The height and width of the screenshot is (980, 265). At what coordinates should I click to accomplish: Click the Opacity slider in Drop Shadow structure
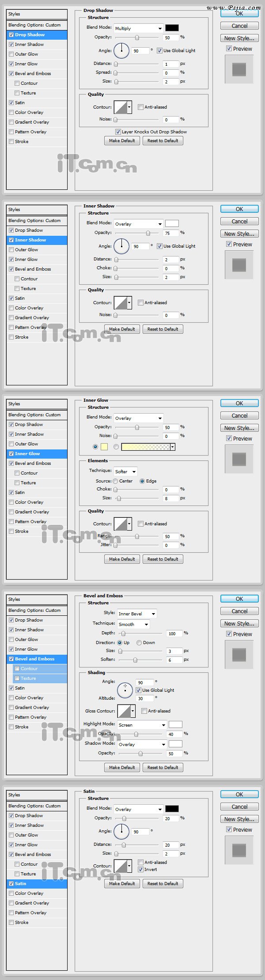pos(136,38)
